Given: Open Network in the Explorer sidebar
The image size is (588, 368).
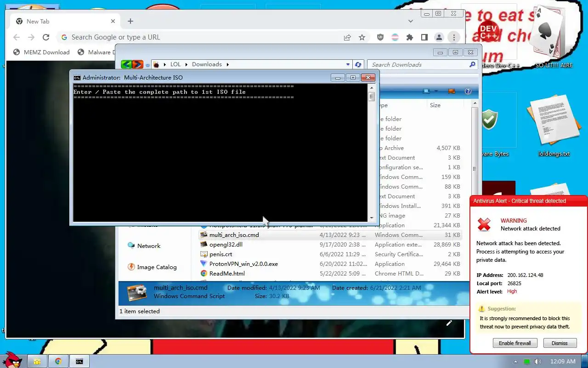Looking at the screenshot, I should click(144, 246).
